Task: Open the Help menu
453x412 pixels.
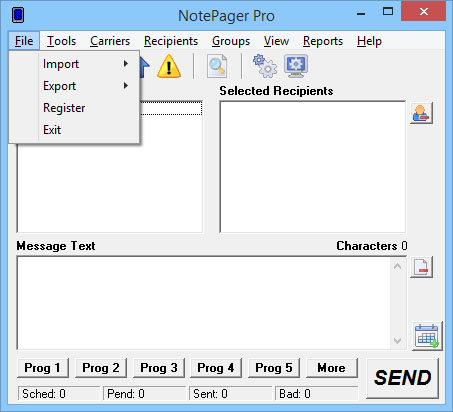Action: click(369, 41)
